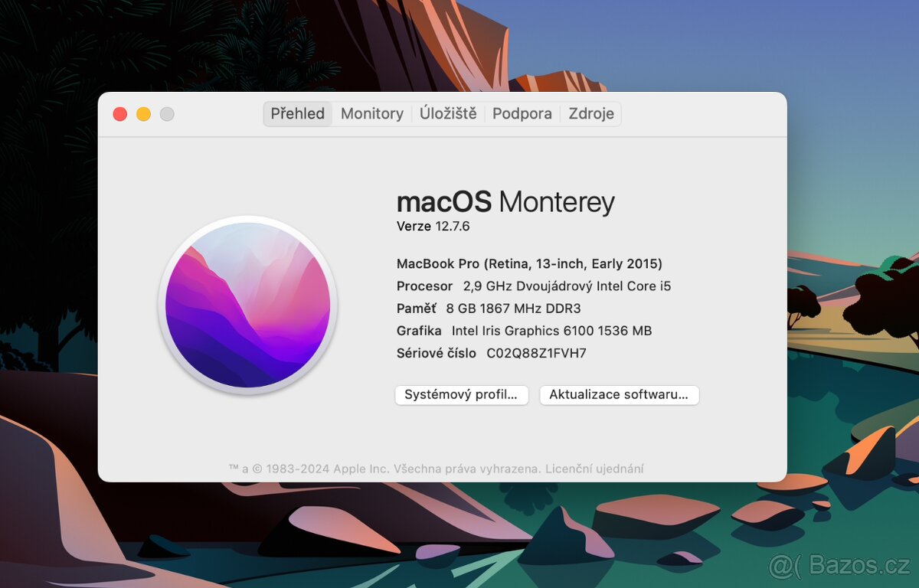919x588 pixels.
Task: Click the copyright notice at the bottom
Action: tap(437, 468)
